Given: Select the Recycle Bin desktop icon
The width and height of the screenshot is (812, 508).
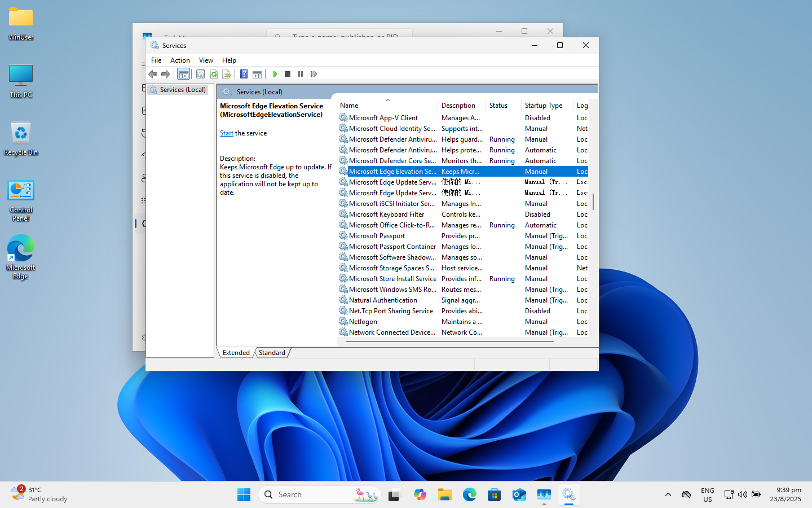Looking at the screenshot, I should pos(21,139).
